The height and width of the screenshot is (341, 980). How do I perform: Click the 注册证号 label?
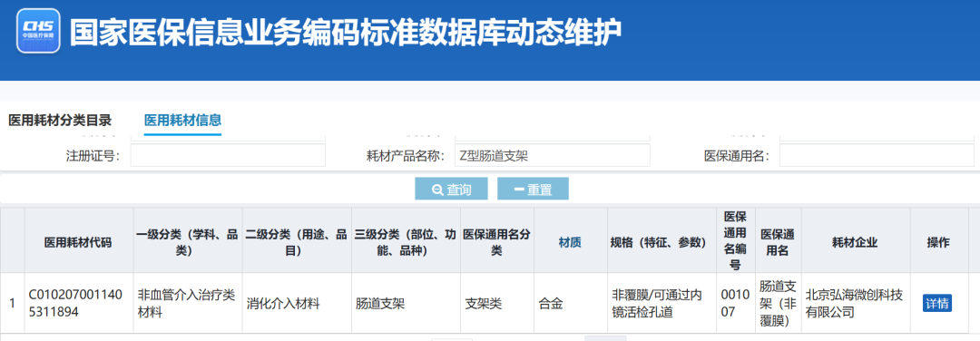(93, 156)
